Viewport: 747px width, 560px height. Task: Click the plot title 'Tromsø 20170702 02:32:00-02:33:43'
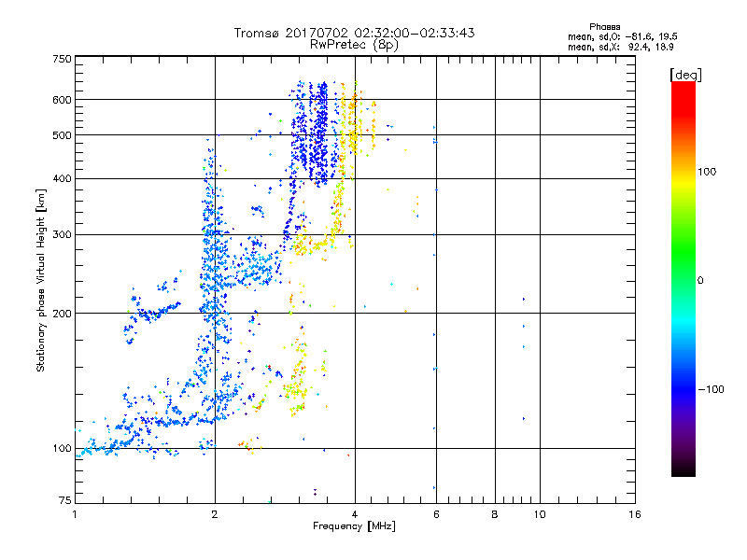(354, 33)
